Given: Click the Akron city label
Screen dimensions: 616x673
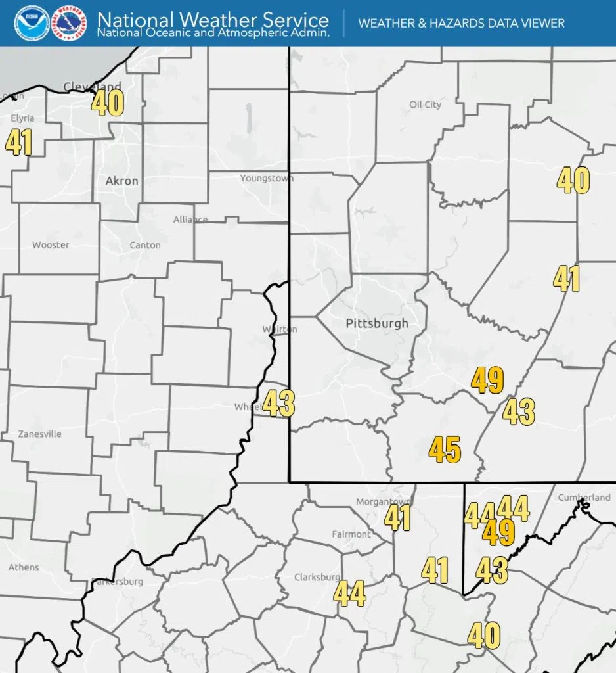Looking at the screenshot, I should [x=121, y=181].
